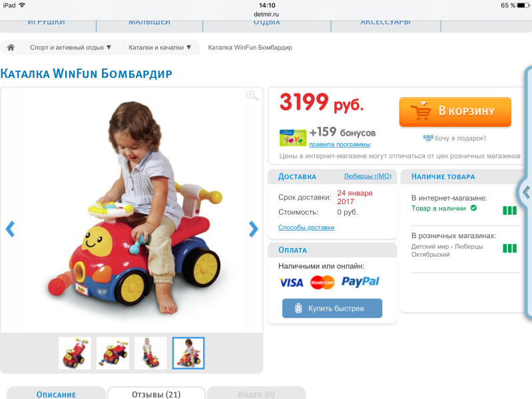Click the bonus card image

point(293,138)
